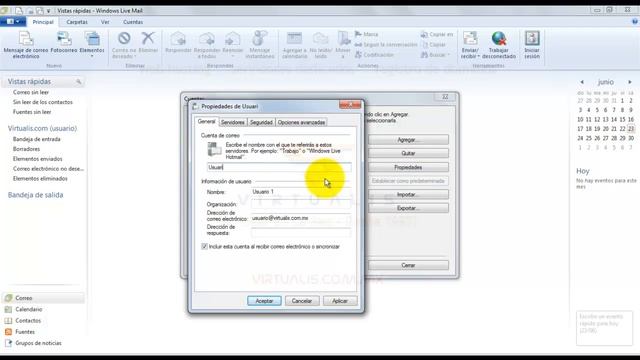Open the blue application menu button
This screenshot has width=640, height=360.
(x=13, y=22)
